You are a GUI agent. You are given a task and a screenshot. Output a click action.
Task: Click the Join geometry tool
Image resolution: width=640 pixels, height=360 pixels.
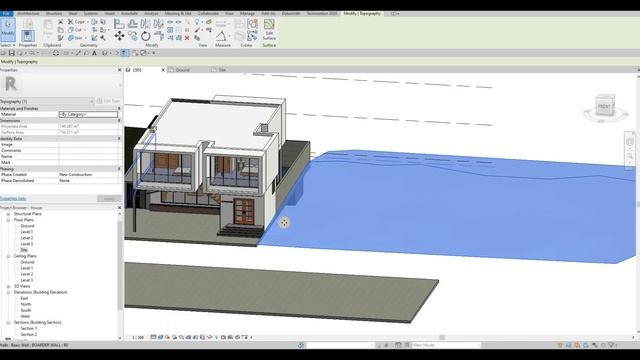(76, 38)
